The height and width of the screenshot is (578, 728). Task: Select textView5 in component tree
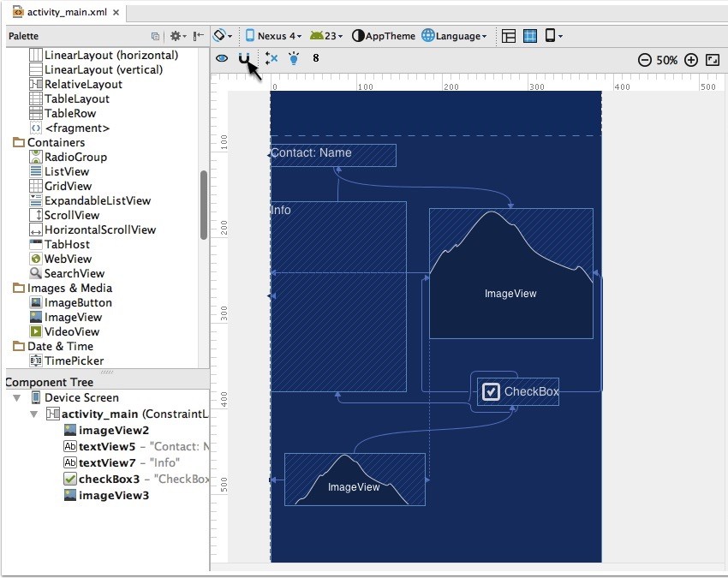136,446
